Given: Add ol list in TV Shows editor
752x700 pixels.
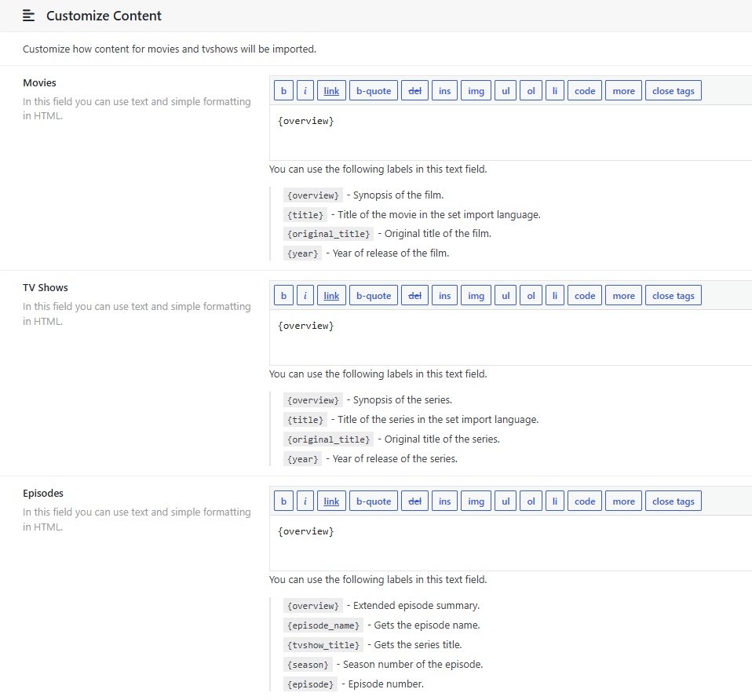Looking at the screenshot, I should tap(531, 295).
